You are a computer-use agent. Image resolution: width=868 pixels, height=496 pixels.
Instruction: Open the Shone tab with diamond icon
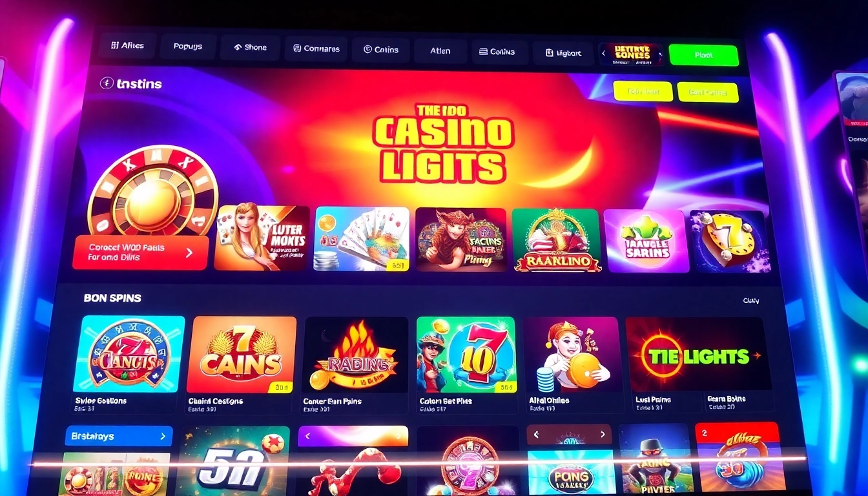[x=250, y=48]
